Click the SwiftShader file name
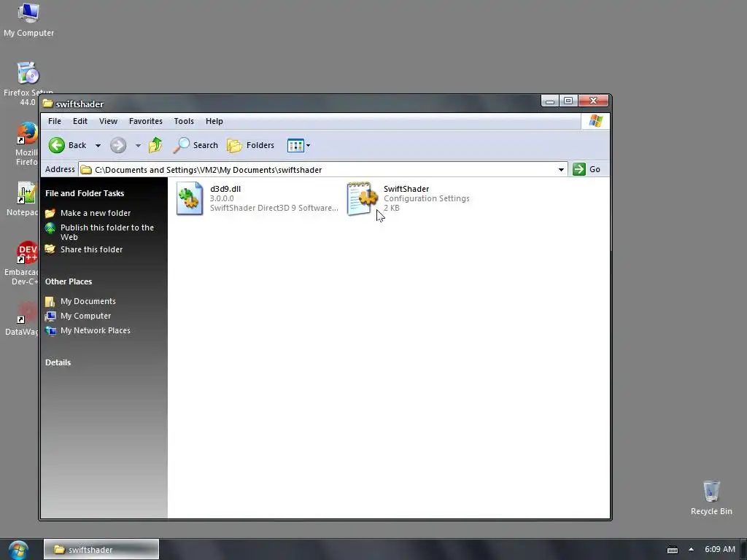 point(406,189)
